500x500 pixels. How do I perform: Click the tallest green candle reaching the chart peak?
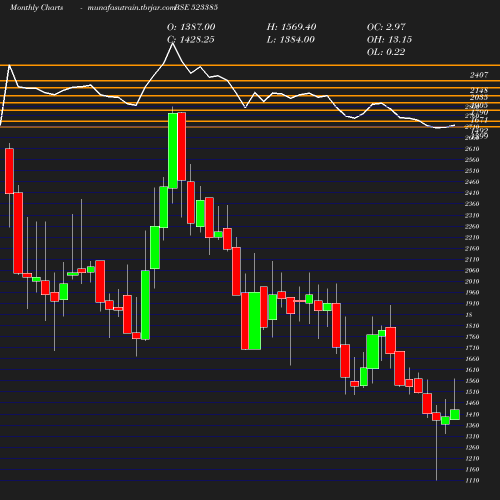click(173, 151)
